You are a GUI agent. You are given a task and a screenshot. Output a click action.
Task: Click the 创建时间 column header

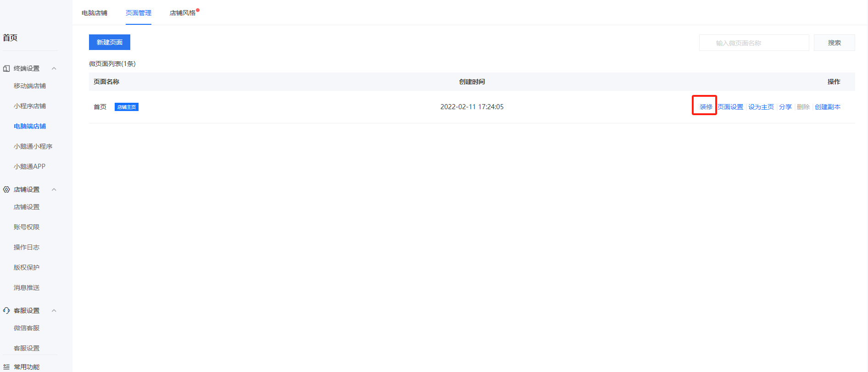click(x=472, y=82)
